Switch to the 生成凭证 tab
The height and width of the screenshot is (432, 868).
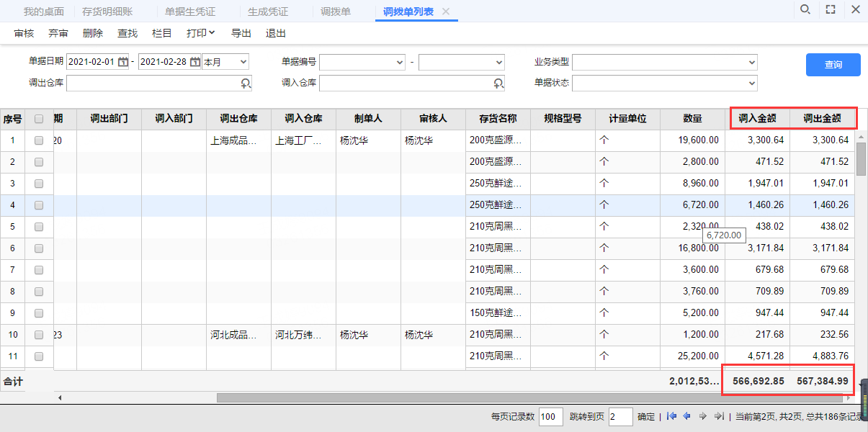268,12
